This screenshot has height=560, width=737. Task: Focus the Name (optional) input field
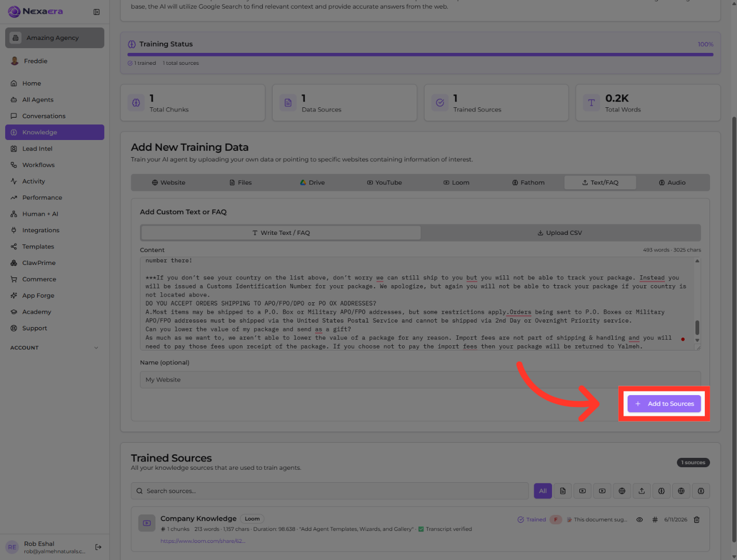click(420, 380)
